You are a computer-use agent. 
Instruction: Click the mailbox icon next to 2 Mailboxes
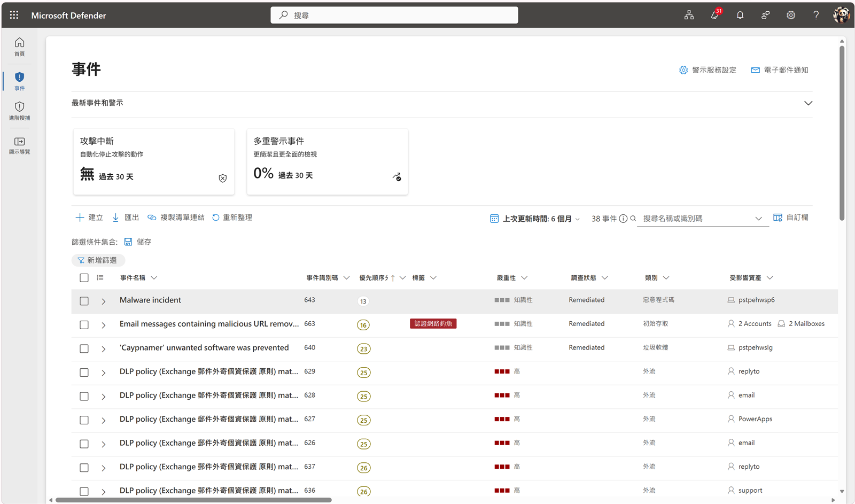pos(781,324)
